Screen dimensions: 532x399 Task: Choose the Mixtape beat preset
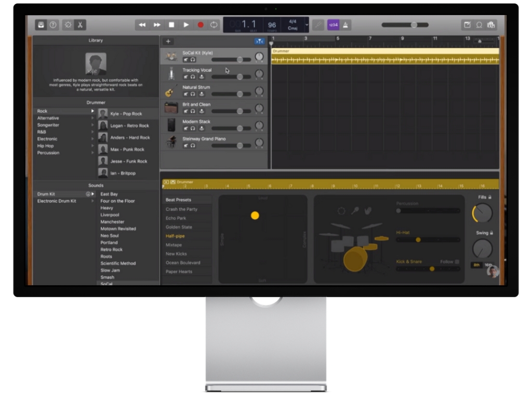click(174, 245)
